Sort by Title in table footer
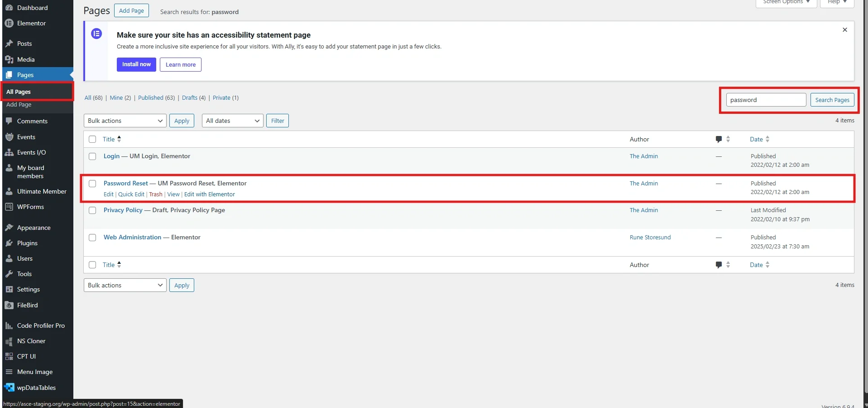Screen dimensions: 868x408 tap(112, 265)
